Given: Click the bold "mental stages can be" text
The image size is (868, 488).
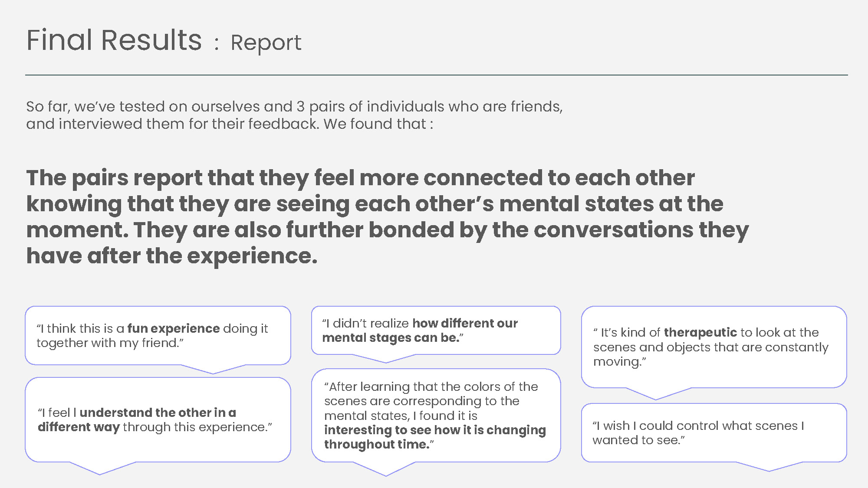Looking at the screenshot, I should point(391,338).
